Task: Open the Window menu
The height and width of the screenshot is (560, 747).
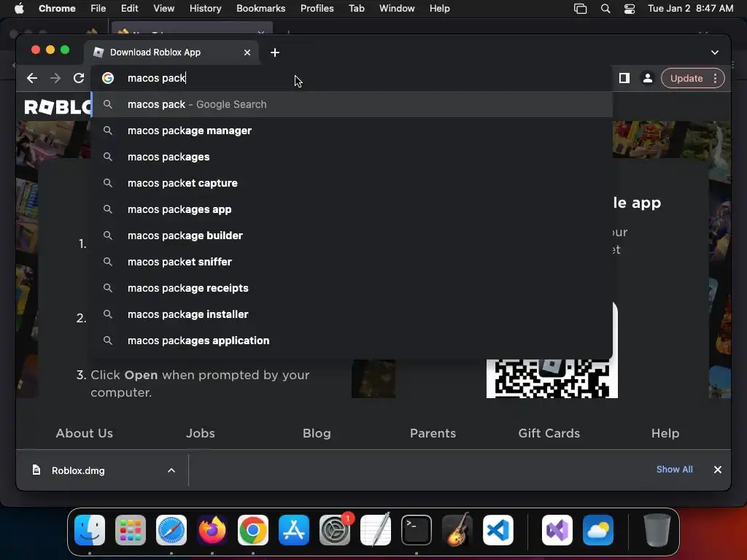Action: coord(397,9)
